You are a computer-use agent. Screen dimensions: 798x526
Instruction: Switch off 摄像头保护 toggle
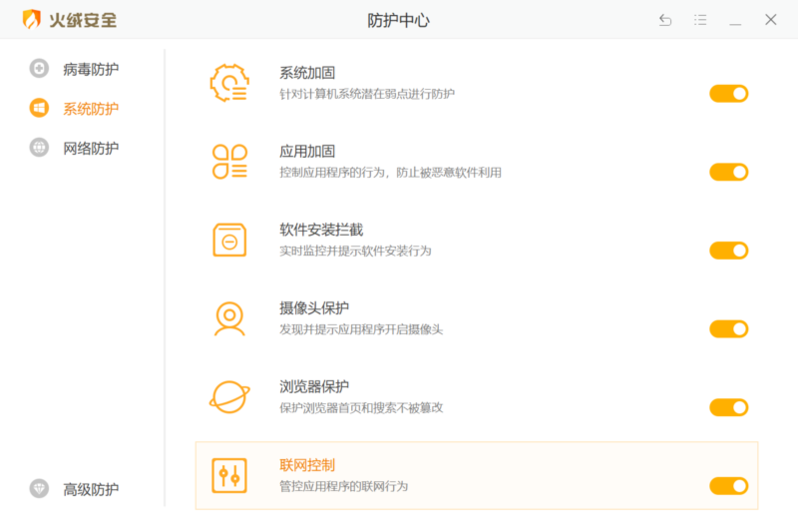(x=728, y=329)
